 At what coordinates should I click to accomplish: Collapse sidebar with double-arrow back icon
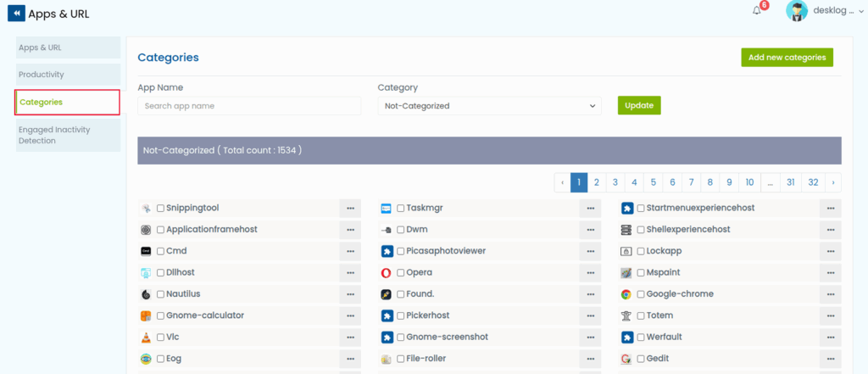16,14
